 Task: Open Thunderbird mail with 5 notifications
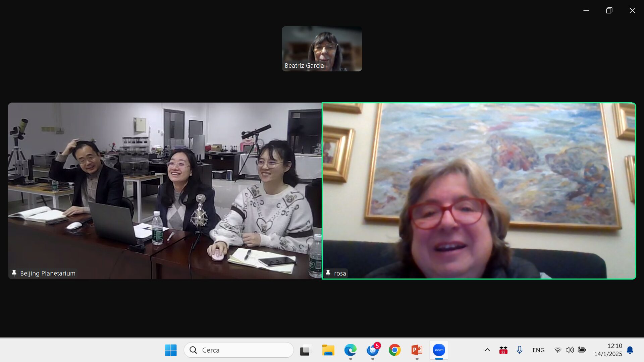373,350
